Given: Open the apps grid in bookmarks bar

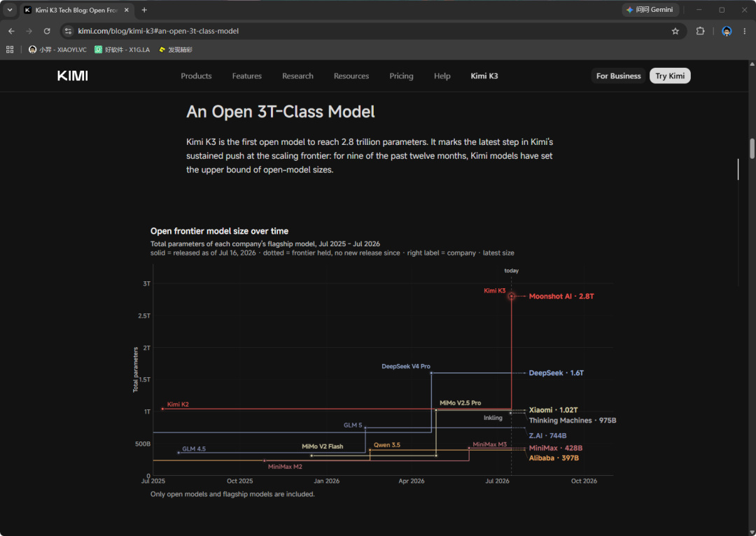Looking at the screenshot, I should (10, 49).
